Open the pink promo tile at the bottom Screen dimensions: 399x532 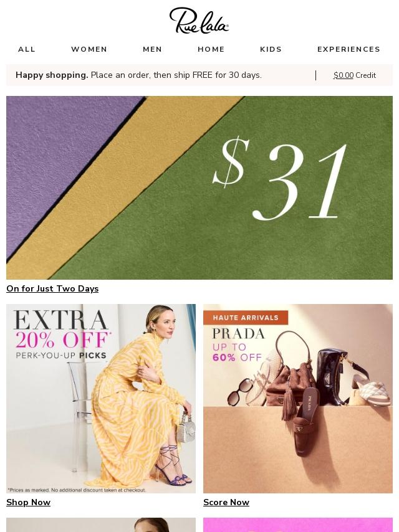pyautogui.click(x=298, y=525)
